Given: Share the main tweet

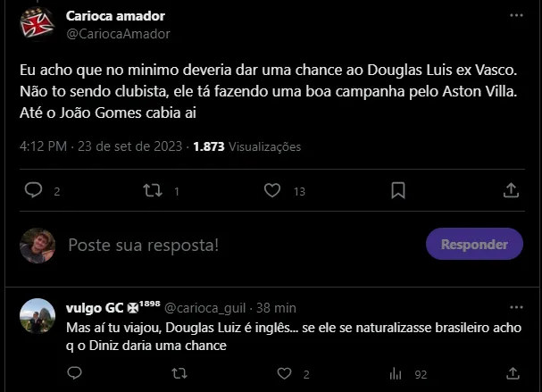Looking at the screenshot, I should [512, 190].
